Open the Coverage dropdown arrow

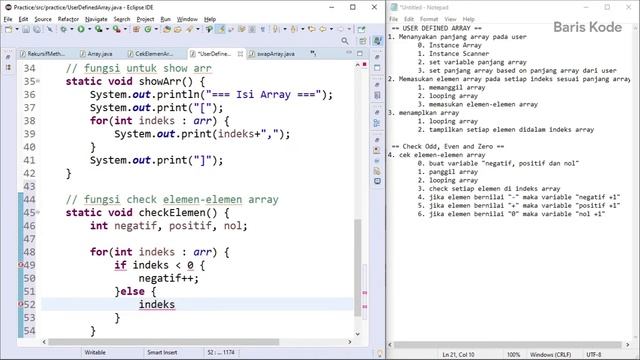[x=107, y=29]
